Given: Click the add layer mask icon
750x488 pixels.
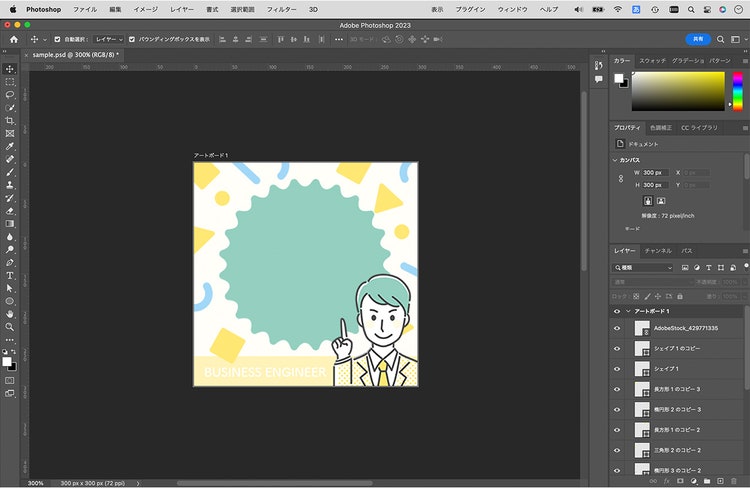Looking at the screenshot, I should point(680,481).
